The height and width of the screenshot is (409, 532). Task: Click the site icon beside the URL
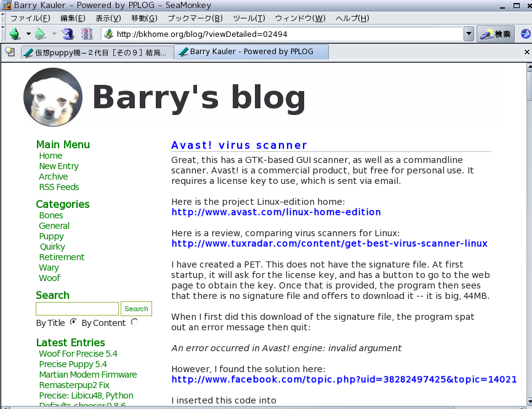108,34
